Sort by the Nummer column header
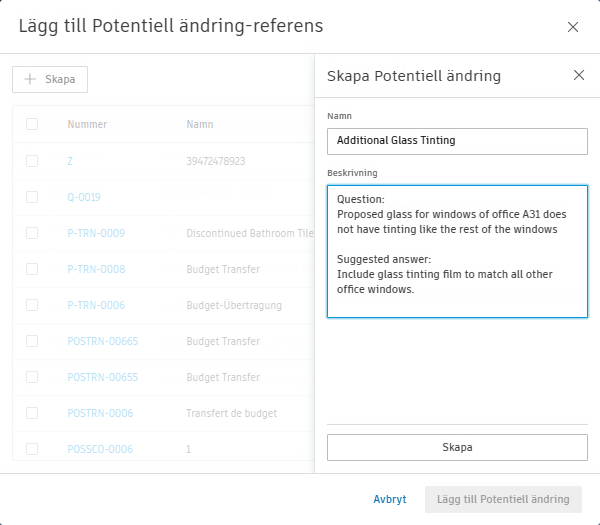The image size is (600, 525). (87, 124)
